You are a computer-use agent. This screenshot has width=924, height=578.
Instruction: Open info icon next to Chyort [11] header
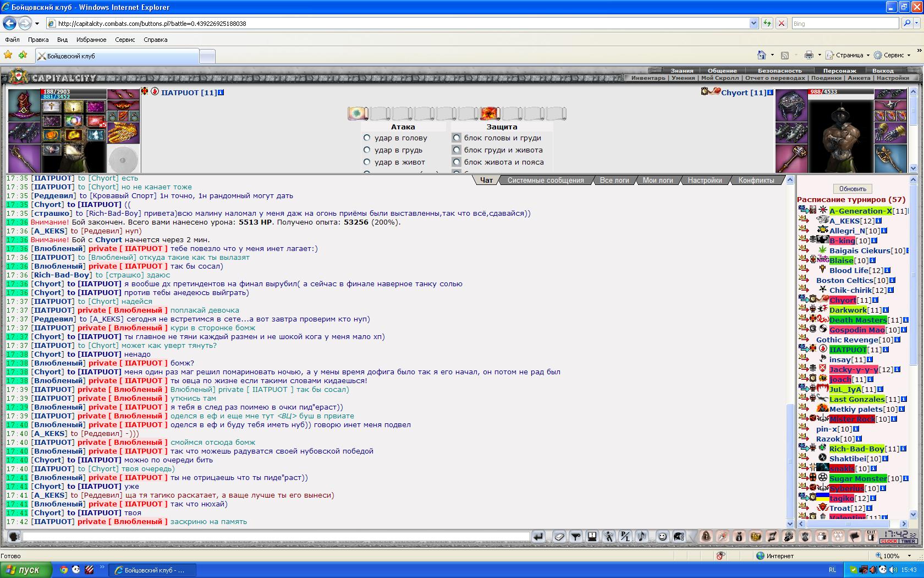point(771,92)
